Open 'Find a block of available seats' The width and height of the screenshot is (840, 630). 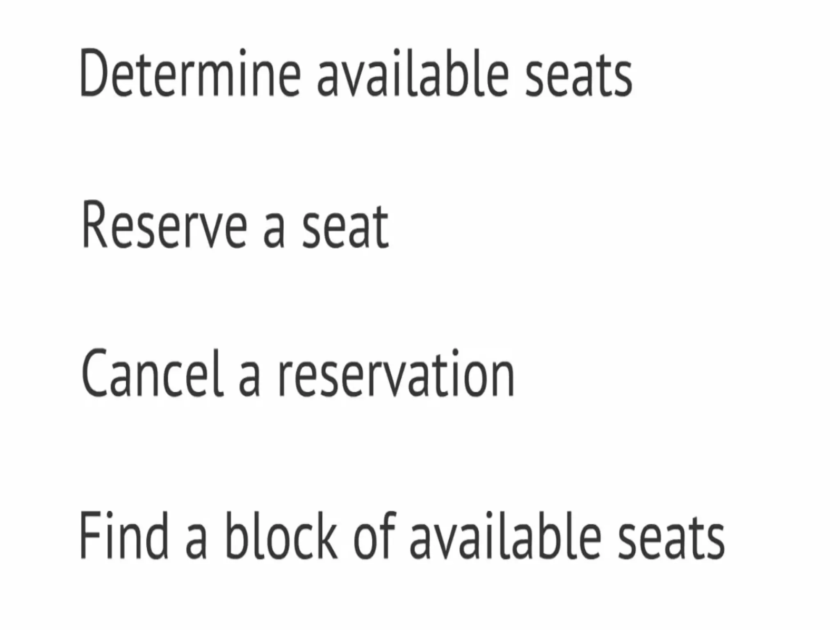(402, 536)
